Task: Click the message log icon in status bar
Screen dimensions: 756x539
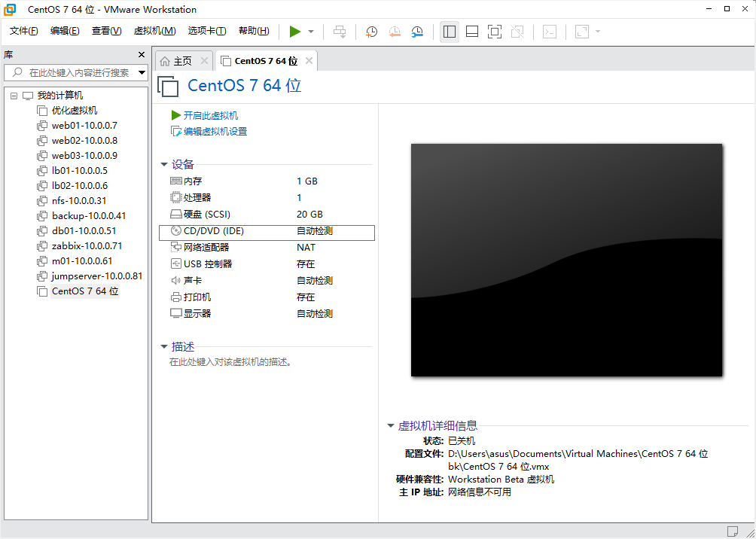Action: point(733,530)
